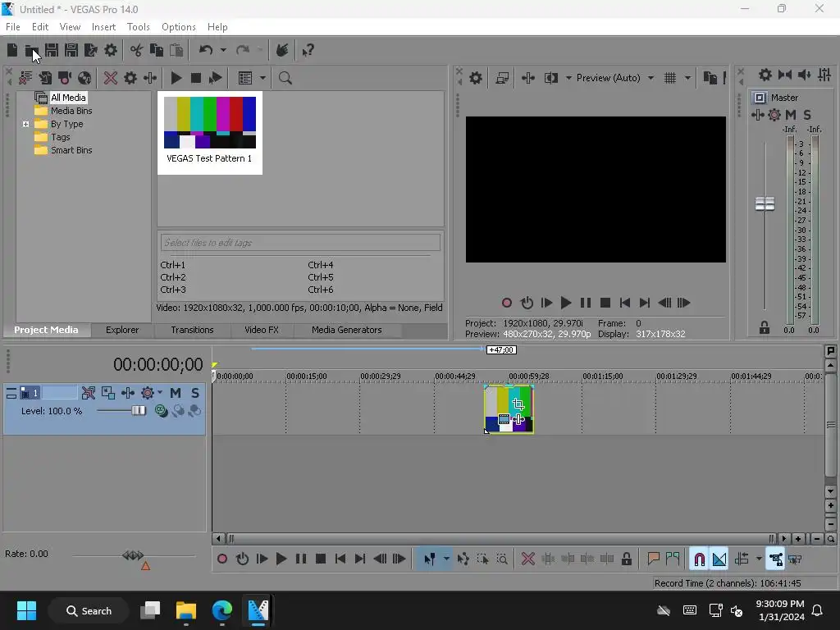Open the Views dropdown in Project Media

(262, 78)
